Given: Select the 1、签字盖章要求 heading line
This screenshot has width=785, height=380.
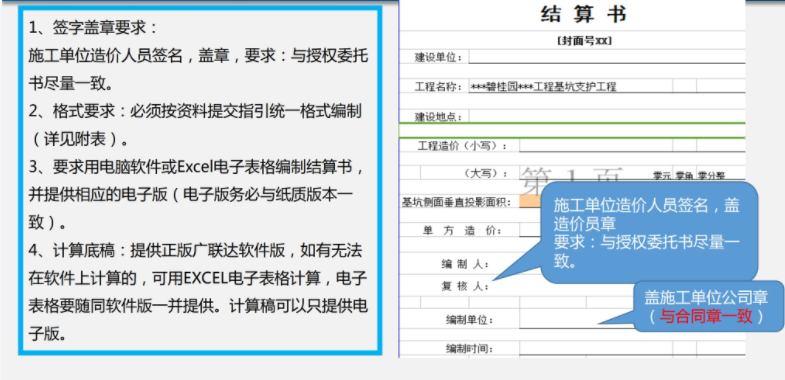Looking at the screenshot, I should [x=93, y=28].
